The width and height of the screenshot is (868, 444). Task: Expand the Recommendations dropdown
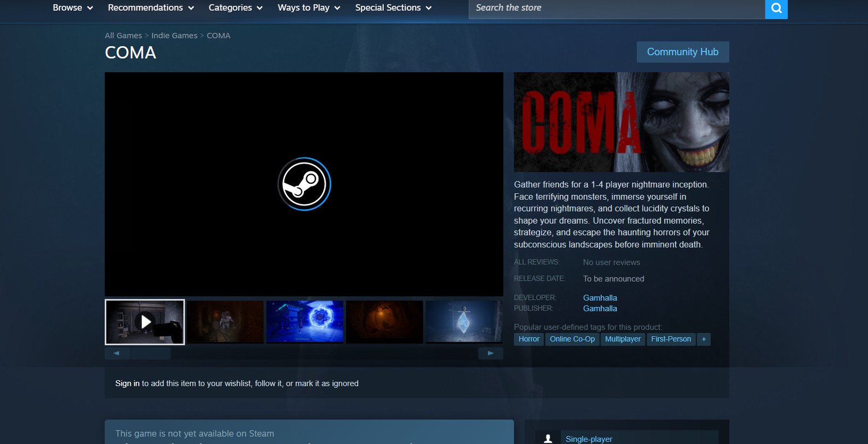tap(150, 8)
